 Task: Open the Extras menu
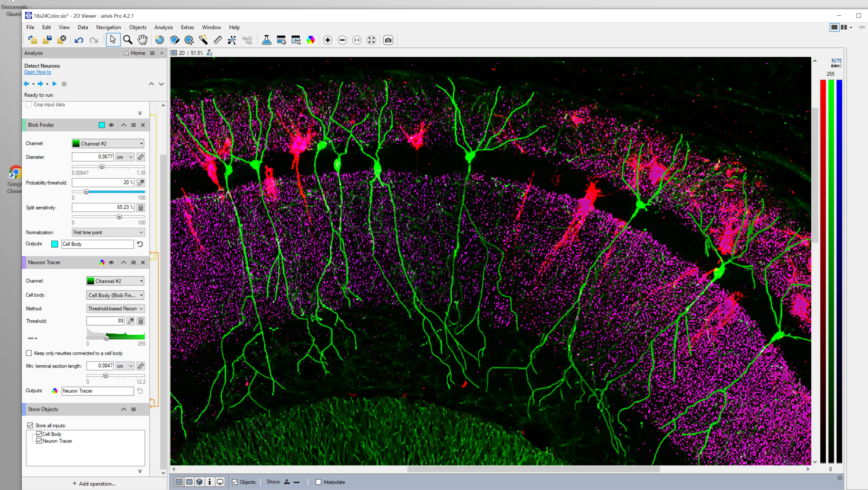point(187,27)
